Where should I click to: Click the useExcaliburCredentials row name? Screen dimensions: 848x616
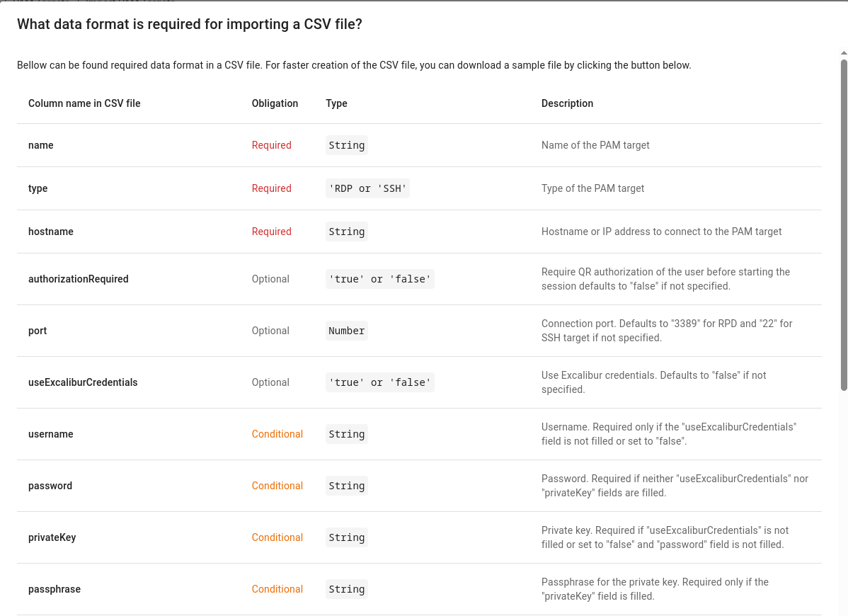click(83, 382)
